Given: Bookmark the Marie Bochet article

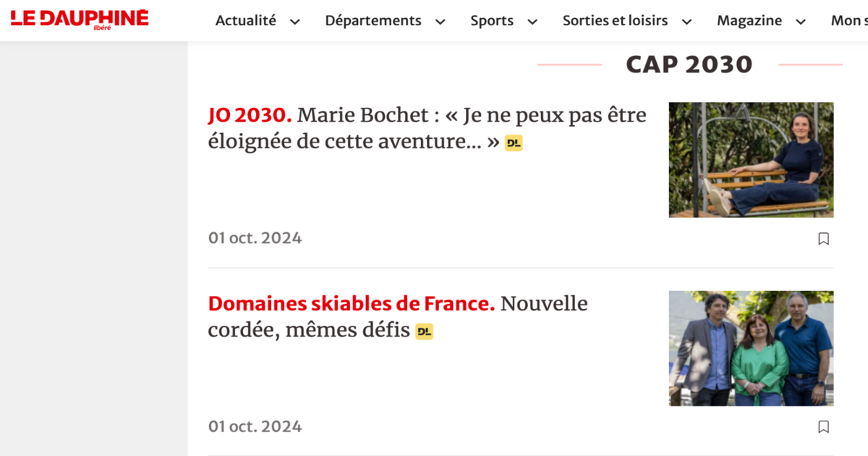Looking at the screenshot, I should (x=823, y=237).
